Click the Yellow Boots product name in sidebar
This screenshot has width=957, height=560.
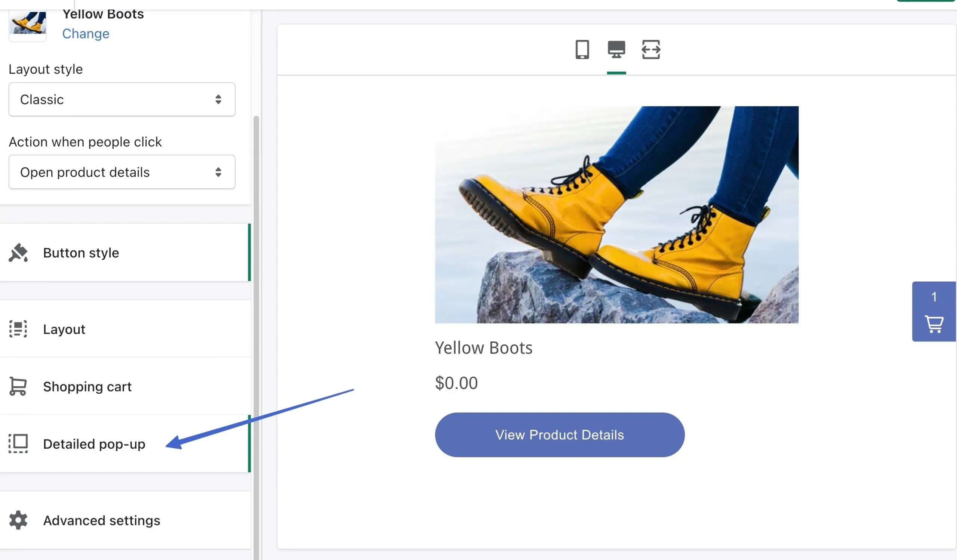[x=103, y=14]
